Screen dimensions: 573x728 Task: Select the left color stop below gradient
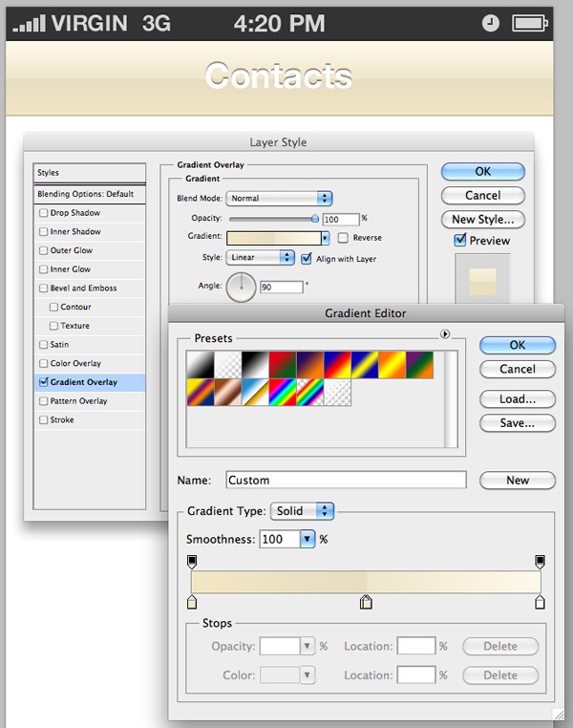tap(192, 602)
